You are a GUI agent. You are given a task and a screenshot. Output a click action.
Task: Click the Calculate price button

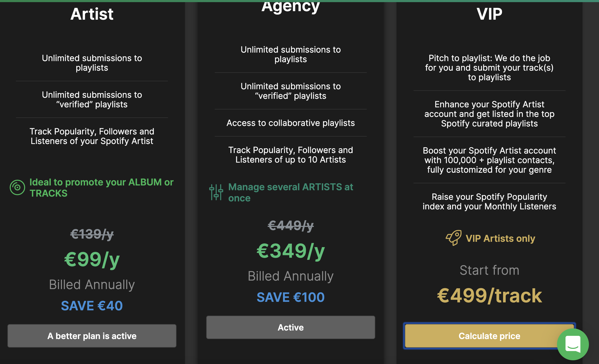point(489,336)
